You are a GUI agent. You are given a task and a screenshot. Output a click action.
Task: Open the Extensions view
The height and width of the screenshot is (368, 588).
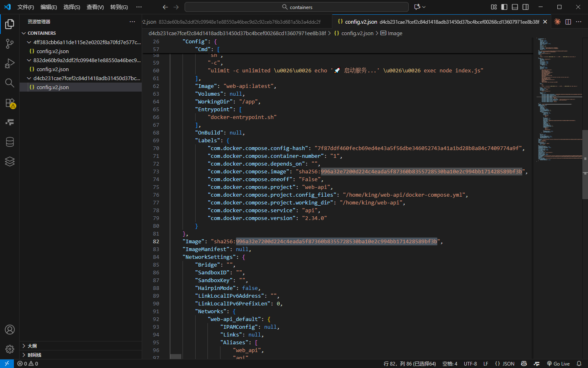pyautogui.click(x=10, y=103)
